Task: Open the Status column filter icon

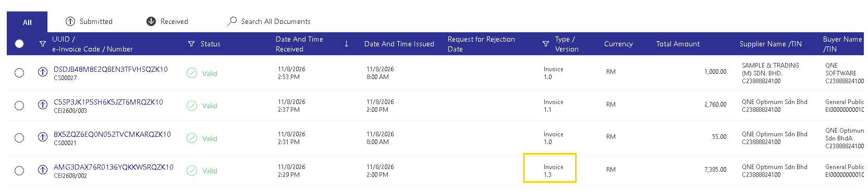Action: click(x=191, y=44)
